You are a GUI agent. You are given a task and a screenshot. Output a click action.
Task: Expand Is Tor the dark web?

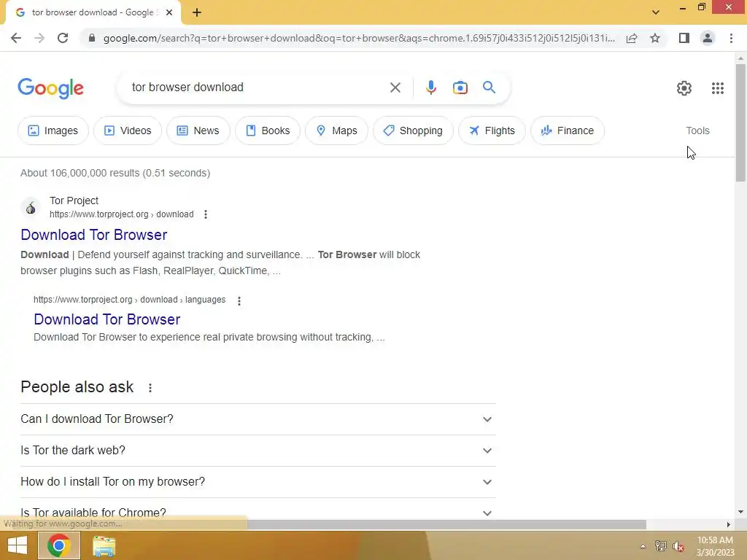(x=258, y=451)
